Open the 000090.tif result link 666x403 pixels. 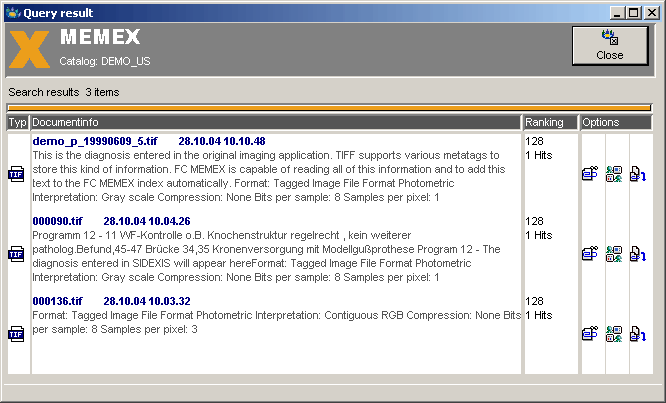pyautogui.click(x=57, y=221)
